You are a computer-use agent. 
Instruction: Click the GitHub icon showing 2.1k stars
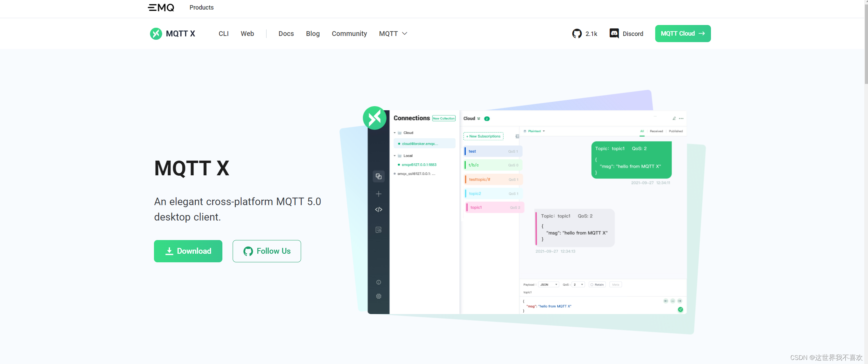click(577, 34)
